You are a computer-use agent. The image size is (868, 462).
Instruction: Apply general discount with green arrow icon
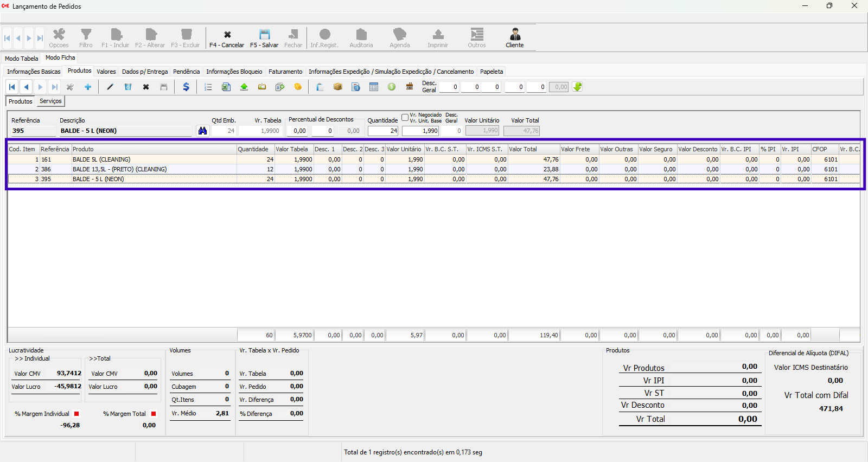pyautogui.click(x=577, y=87)
